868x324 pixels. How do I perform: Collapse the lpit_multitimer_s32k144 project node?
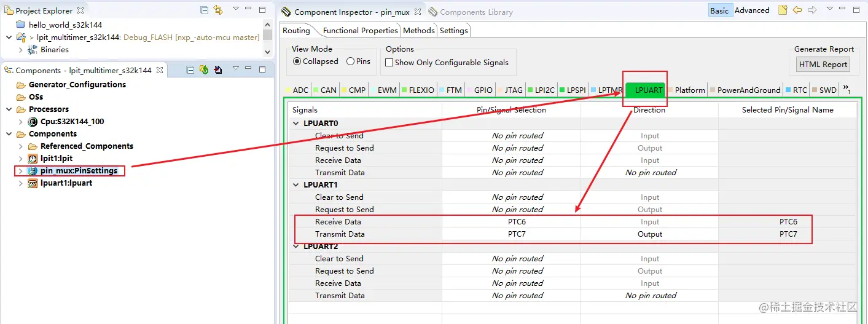point(9,38)
